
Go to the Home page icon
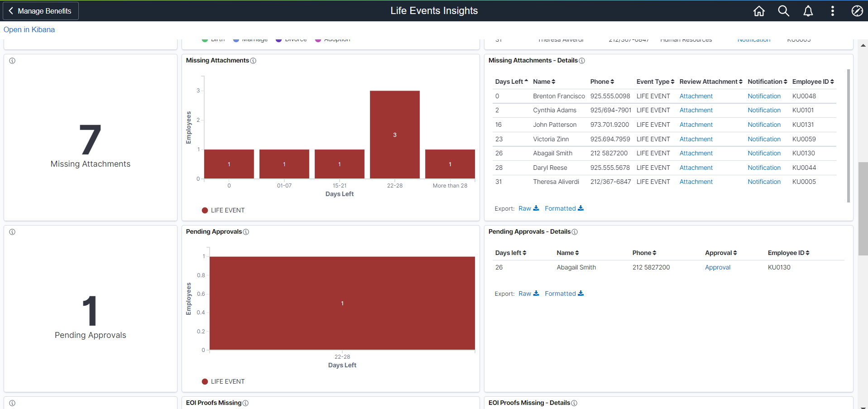tap(759, 11)
